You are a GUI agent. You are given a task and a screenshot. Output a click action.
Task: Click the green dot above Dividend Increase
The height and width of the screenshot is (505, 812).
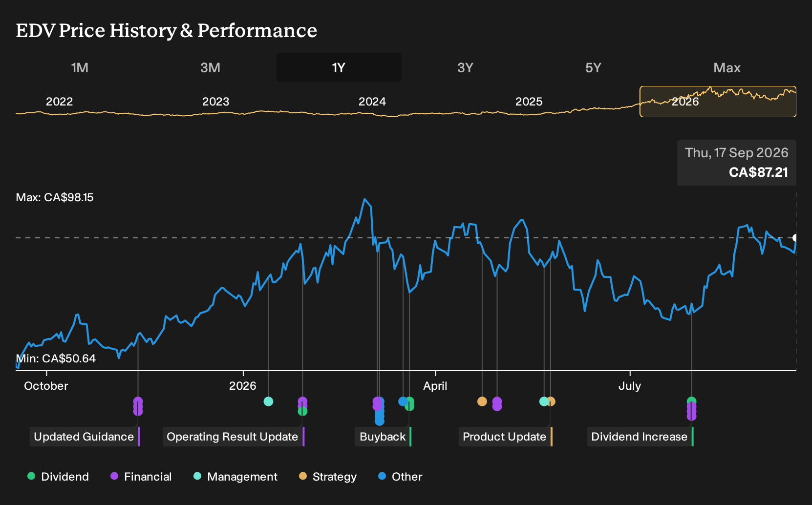pos(691,401)
